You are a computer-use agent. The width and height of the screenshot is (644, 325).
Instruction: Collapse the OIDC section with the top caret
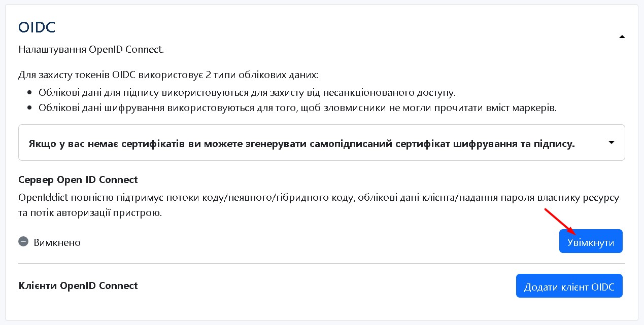point(622,37)
